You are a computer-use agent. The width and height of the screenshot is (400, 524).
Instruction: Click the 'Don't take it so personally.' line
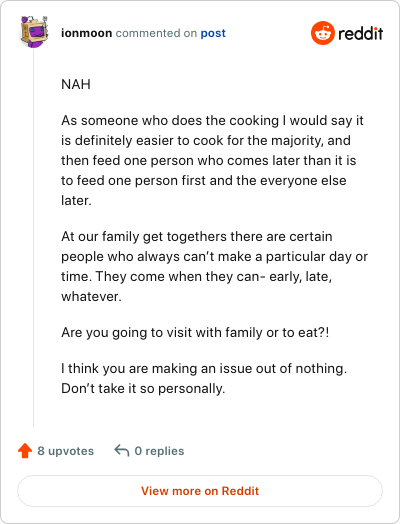[143, 388]
